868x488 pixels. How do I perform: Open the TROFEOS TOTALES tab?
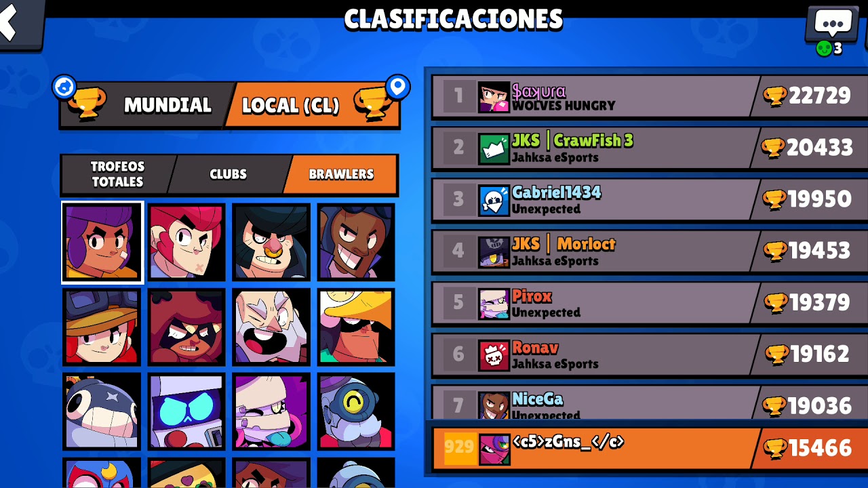click(117, 174)
